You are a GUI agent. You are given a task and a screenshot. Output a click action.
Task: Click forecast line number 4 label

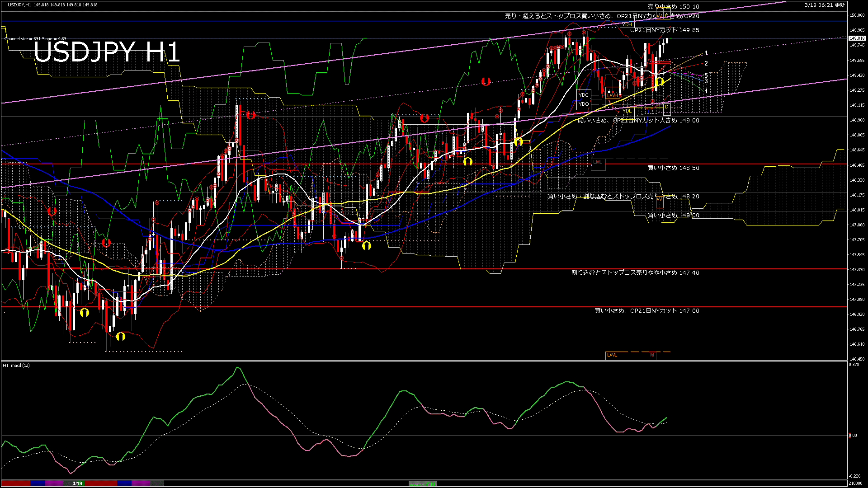click(706, 91)
